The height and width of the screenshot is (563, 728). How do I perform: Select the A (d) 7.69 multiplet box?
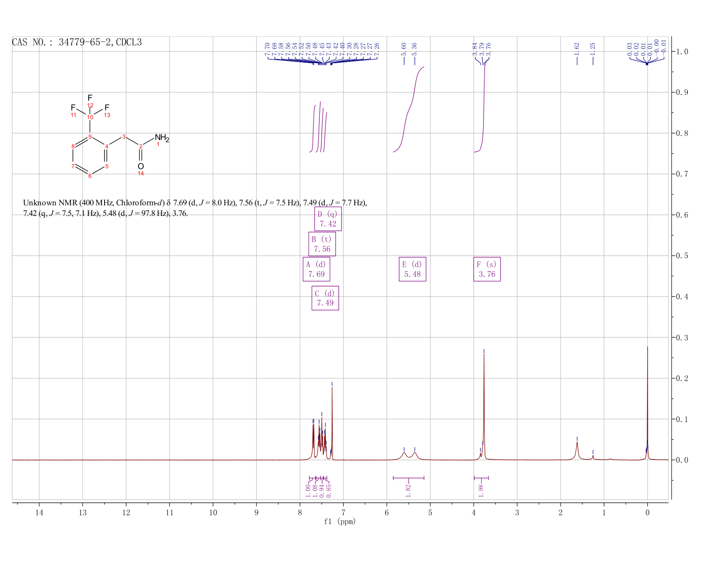(316, 269)
